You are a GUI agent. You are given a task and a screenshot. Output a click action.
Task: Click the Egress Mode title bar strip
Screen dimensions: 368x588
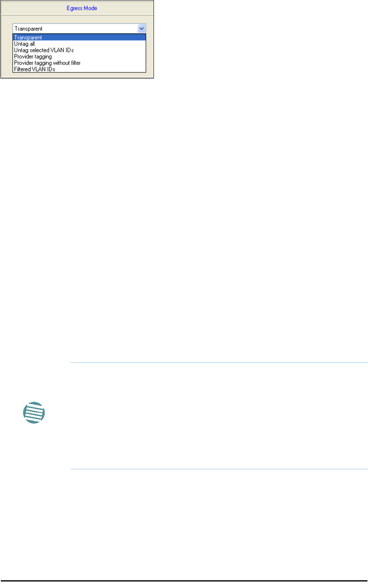tap(77, 8)
